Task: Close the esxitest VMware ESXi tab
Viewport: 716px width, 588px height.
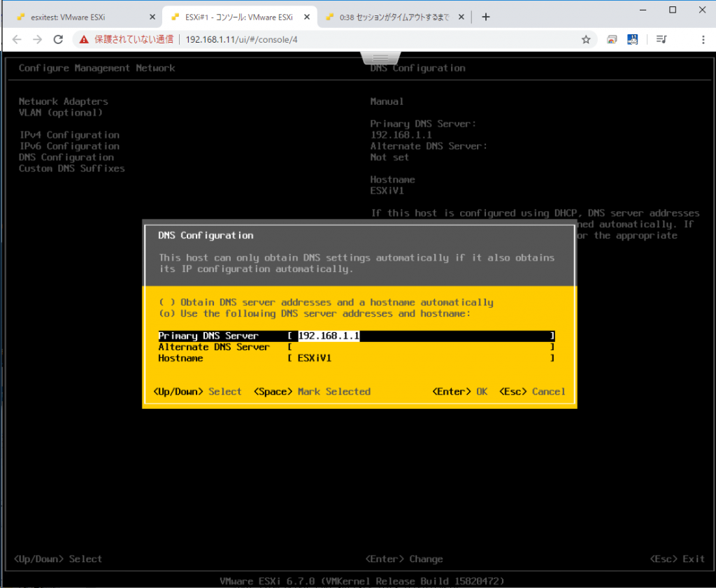Action: coord(152,17)
